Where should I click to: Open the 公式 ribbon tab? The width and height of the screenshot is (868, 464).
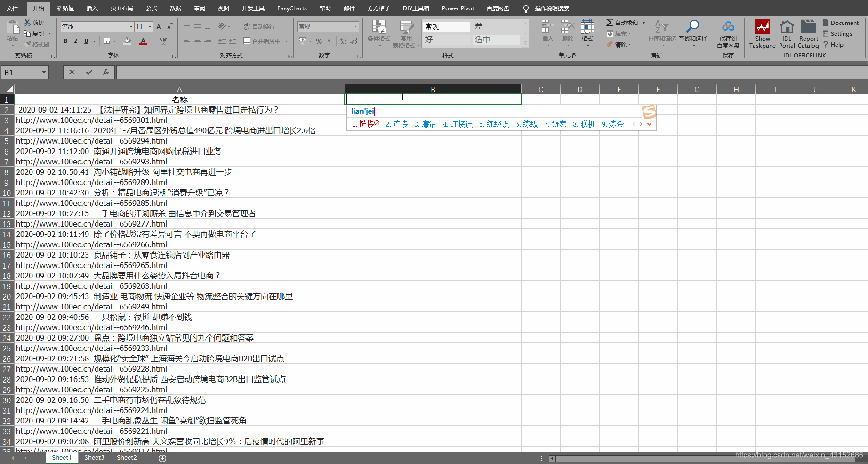[x=152, y=8]
